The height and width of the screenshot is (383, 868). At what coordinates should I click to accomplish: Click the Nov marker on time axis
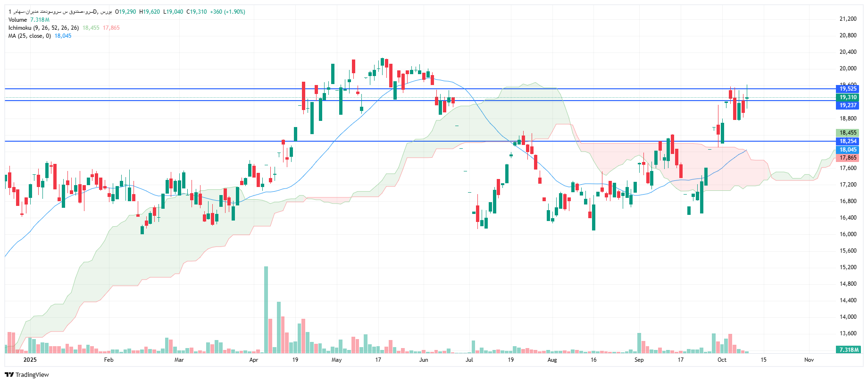click(x=809, y=360)
